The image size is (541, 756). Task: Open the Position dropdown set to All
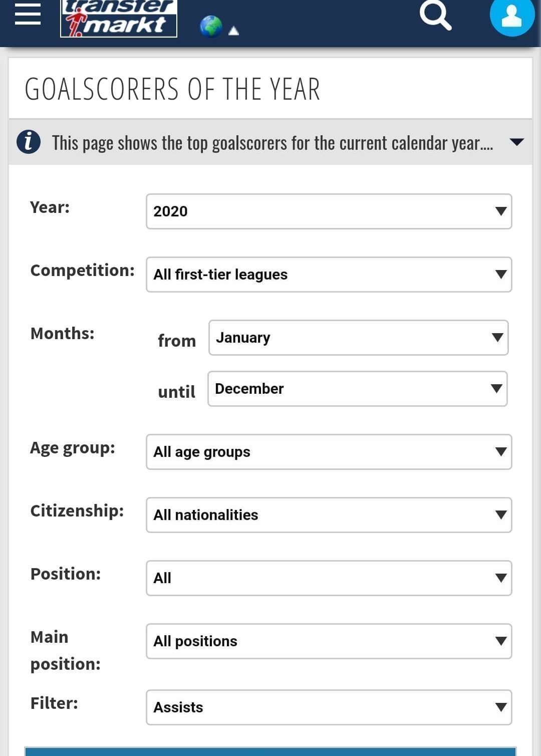329,578
